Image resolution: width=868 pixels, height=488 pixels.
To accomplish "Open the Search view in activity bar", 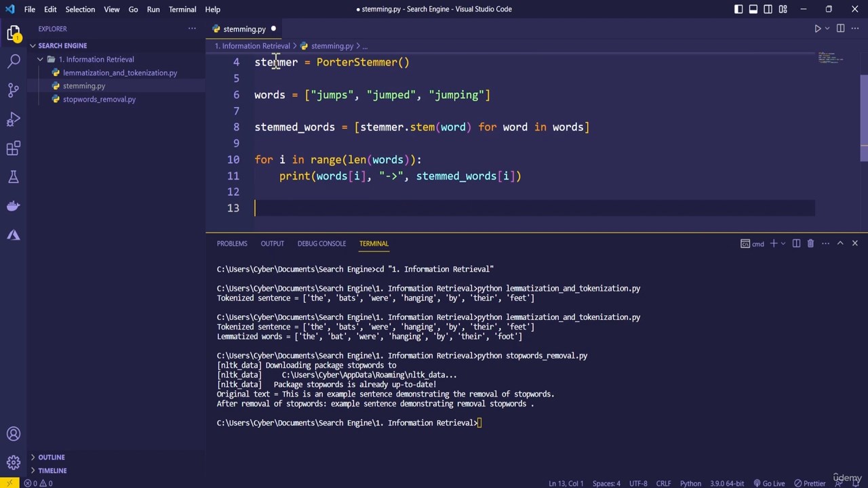I will (14, 61).
